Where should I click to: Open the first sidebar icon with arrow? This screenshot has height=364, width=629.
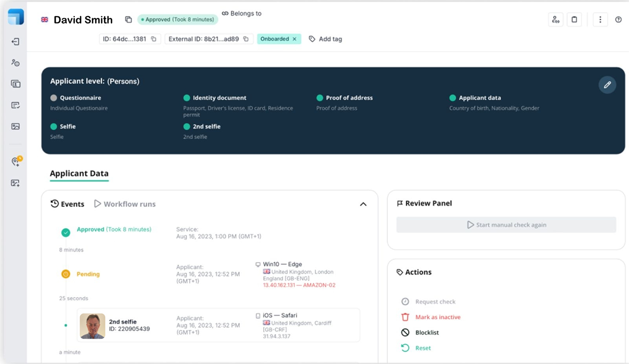[x=15, y=42]
